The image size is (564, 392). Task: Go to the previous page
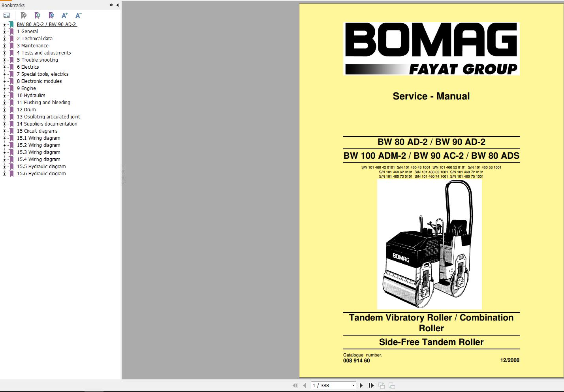305,385
